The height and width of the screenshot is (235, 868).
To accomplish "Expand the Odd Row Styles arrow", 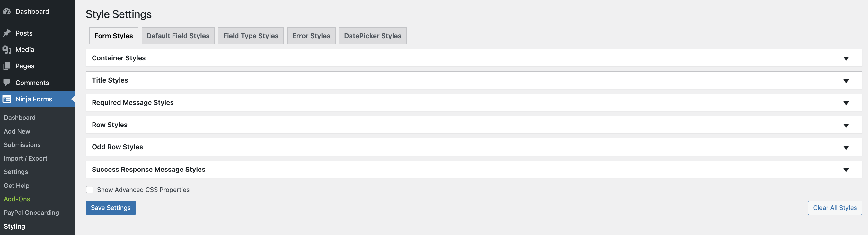I will pyautogui.click(x=846, y=148).
